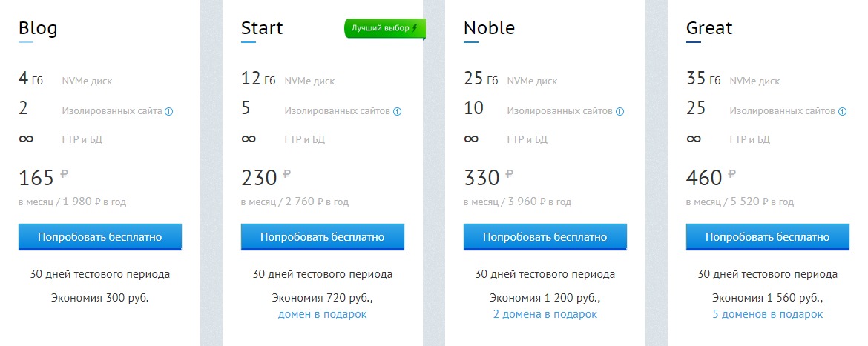Click the Noble plan heading
The height and width of the screenshot is (346, 868).
click(x=490, y=27)
